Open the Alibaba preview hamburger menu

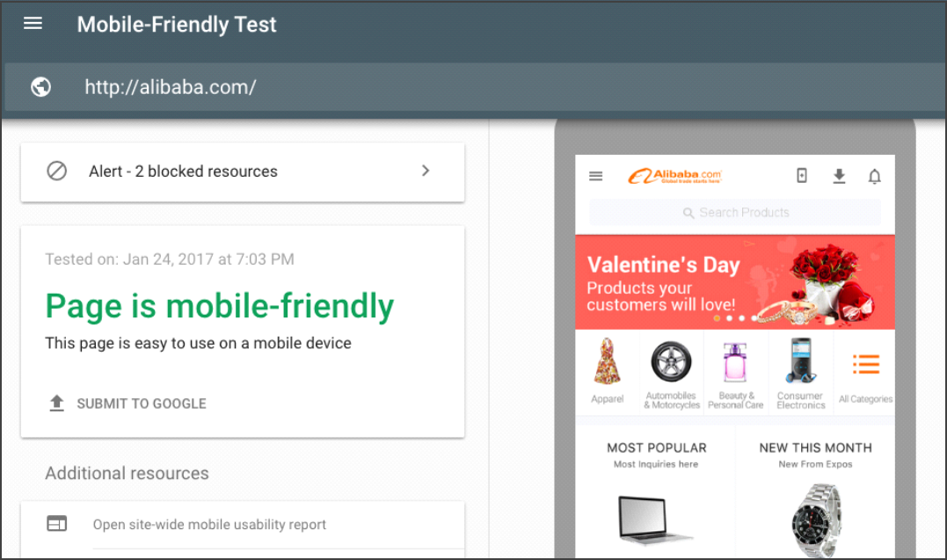tap(595, 176)
